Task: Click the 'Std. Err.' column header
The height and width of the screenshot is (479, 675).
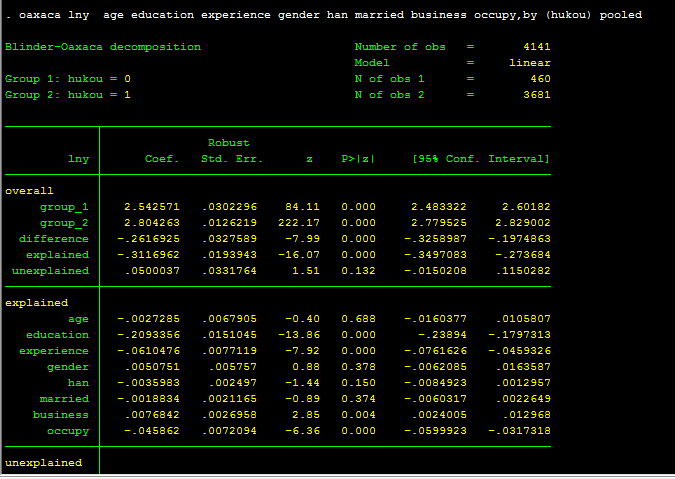Action: [x=232, y=159]
